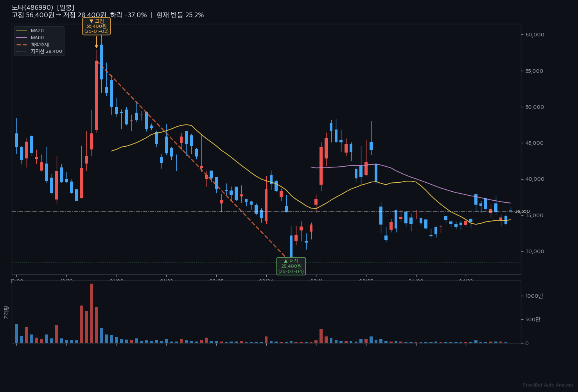Click the 저점 28,400원 annotation box

pos(291,266)
